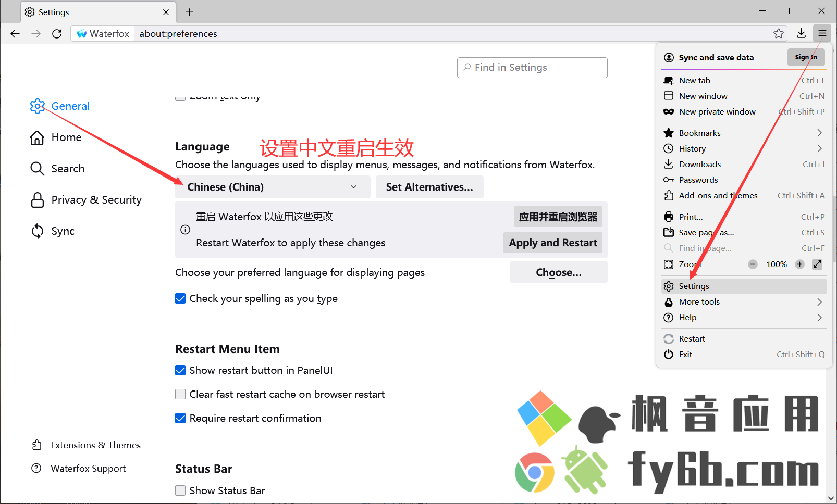
Task: Uncheck Check your spelling as you type
Action: click(x=180, y=299)
